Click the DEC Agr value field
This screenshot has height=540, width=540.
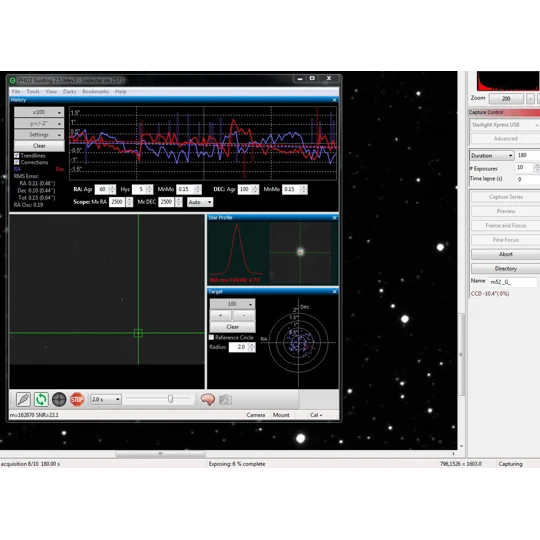pos(245,189)
